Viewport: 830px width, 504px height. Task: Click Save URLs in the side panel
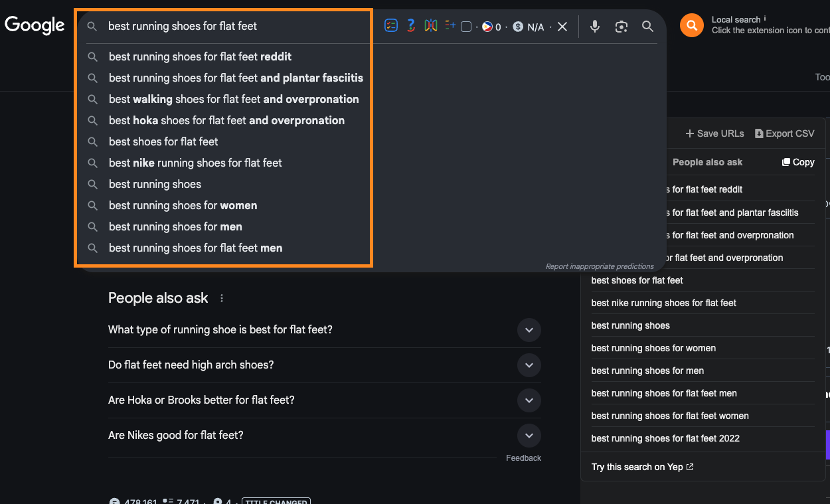coord(714,133)
